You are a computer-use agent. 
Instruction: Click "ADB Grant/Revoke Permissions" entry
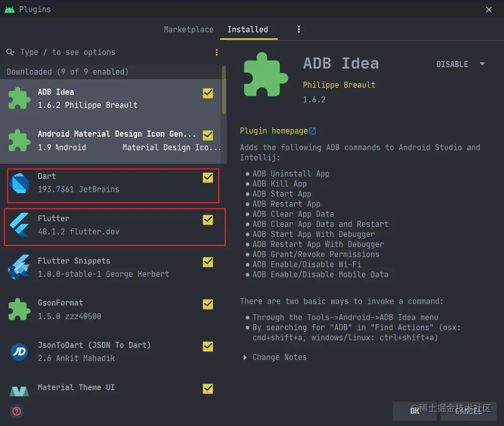point(316,254)
